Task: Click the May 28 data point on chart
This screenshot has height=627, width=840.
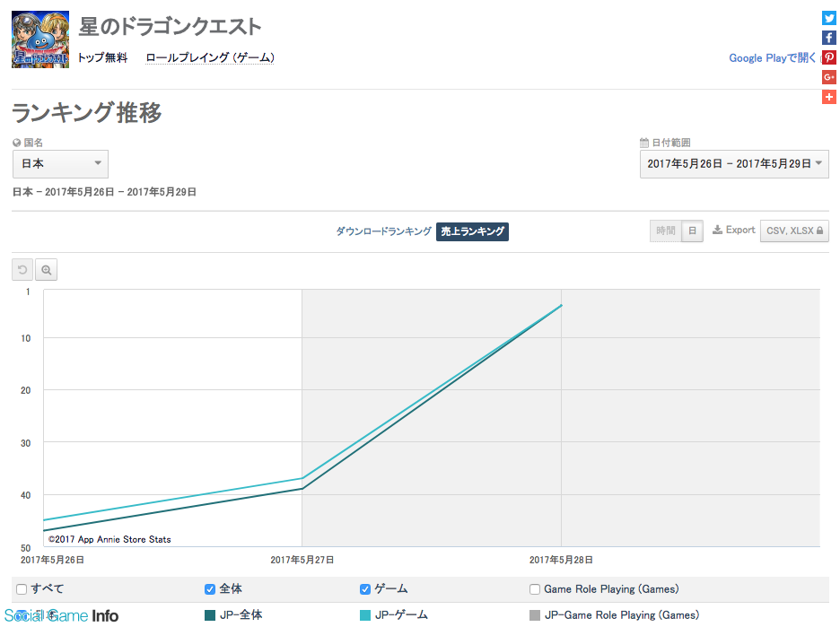Action: [x=562, y=305]
